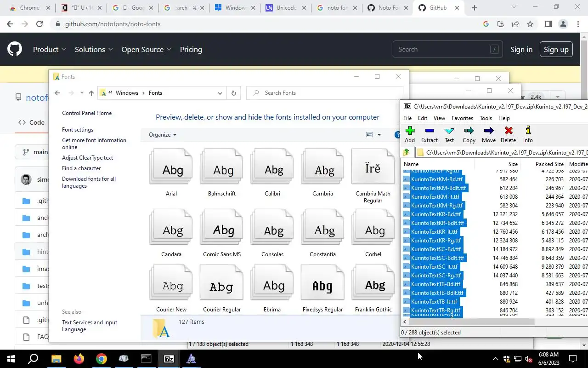This screenshot has width=588, height=368.
Task: Select the Comic Sans MS font
Action: (222, 228)
